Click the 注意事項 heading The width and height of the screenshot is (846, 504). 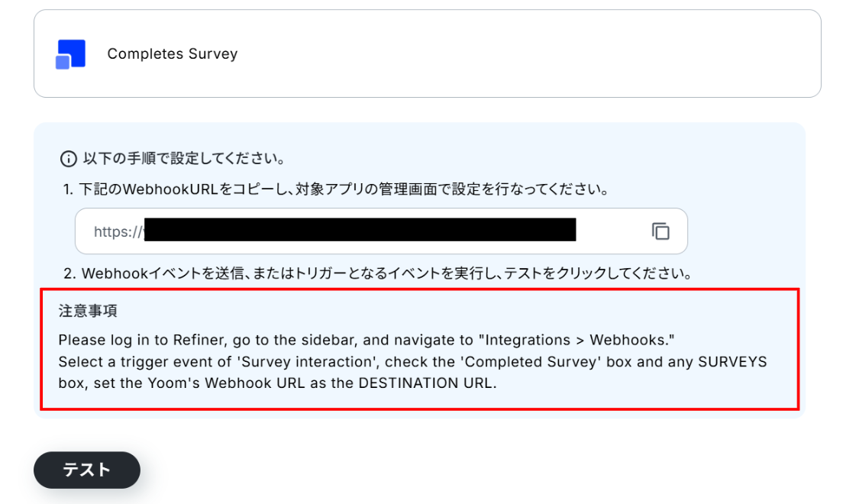click(x=87, y=312)
